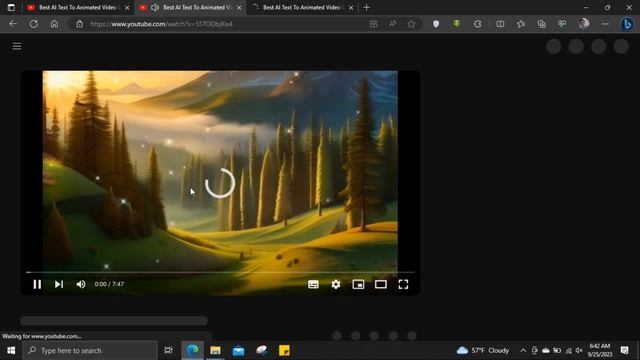Screen dimensions: 640x360
Task: Open browser home page
Action: pyautogui.click(x=54, y=24)
